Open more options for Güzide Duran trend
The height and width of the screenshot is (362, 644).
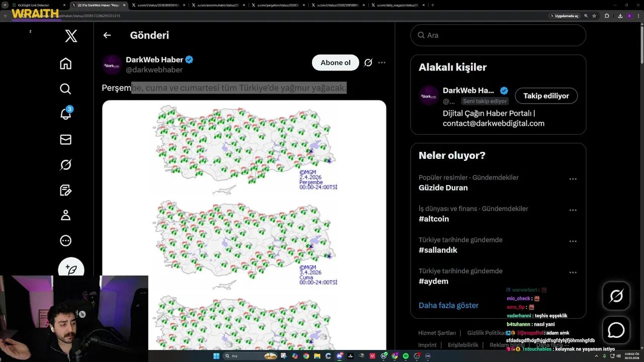tap(573, 178)
